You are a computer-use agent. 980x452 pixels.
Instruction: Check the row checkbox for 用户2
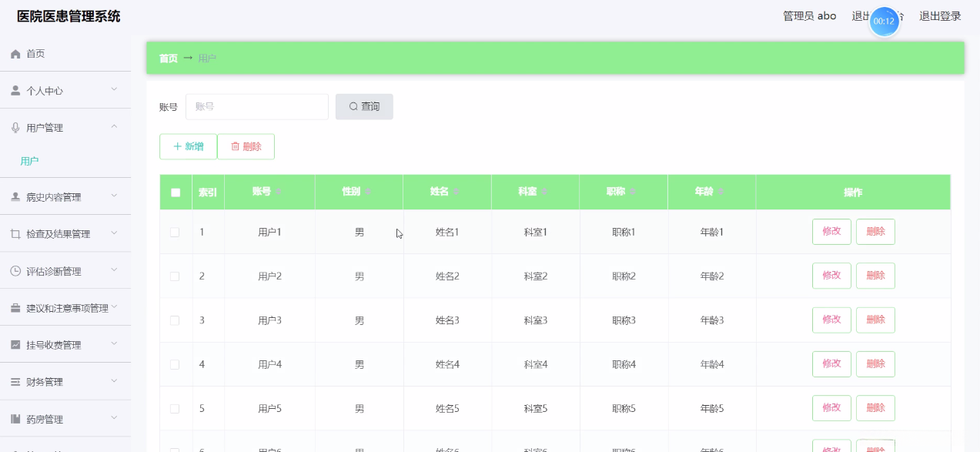[x=175, y=276]
